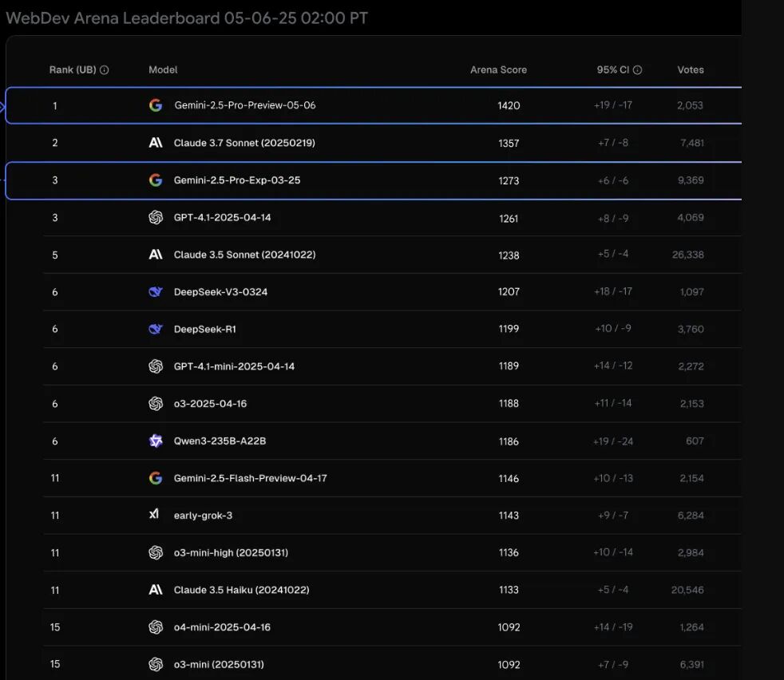
Task: Sort by the Votes column header
Action: click(x=691, y=70)
